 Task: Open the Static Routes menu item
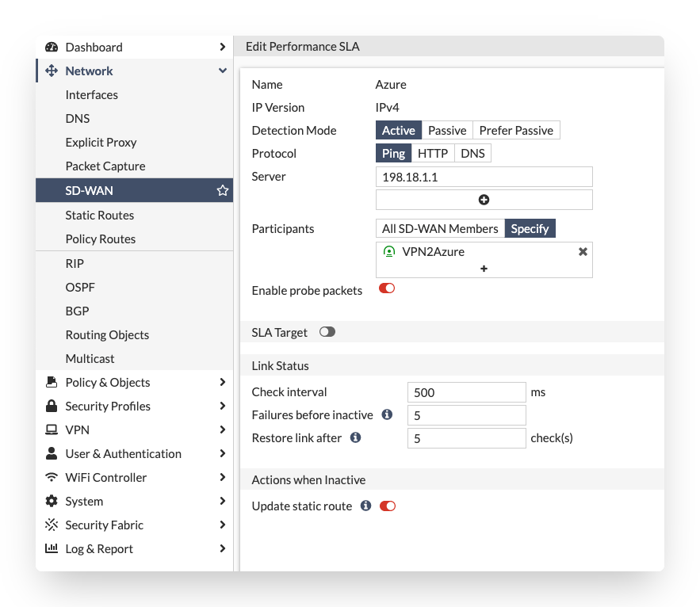[x=100, y=216]
